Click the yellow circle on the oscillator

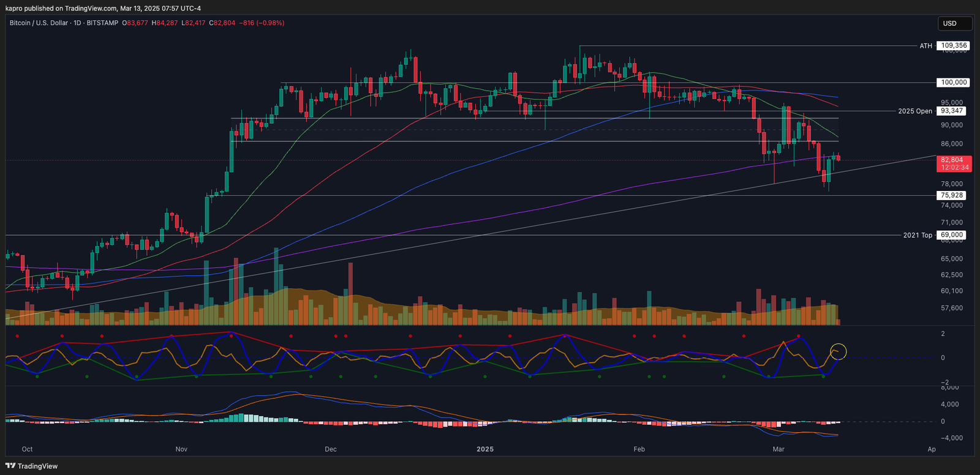(x=839, y=351)
